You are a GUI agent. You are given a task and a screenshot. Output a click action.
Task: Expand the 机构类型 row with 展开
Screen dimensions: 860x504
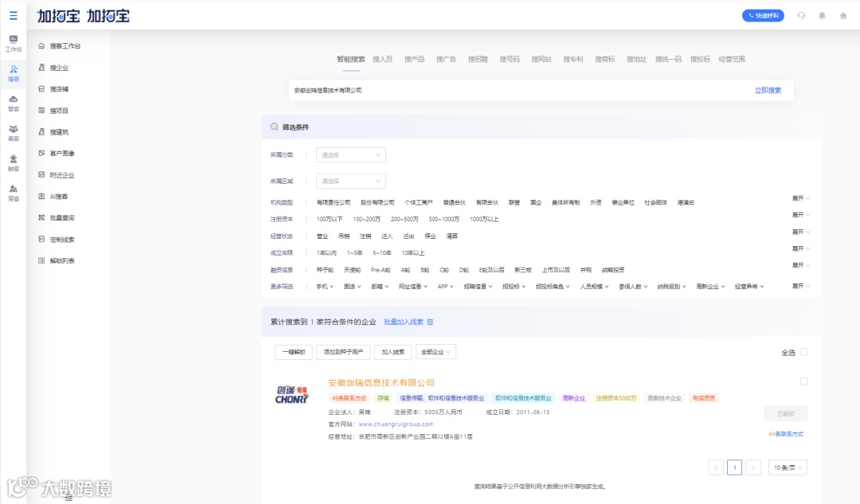[801, 198]
